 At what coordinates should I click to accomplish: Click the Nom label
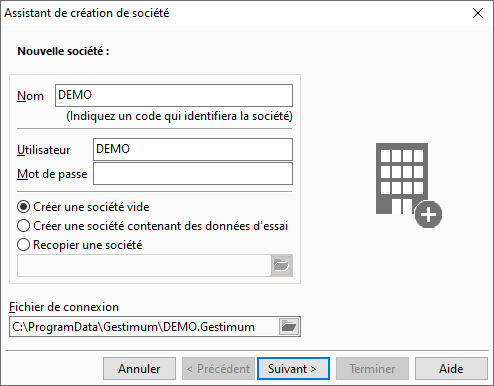30,96
